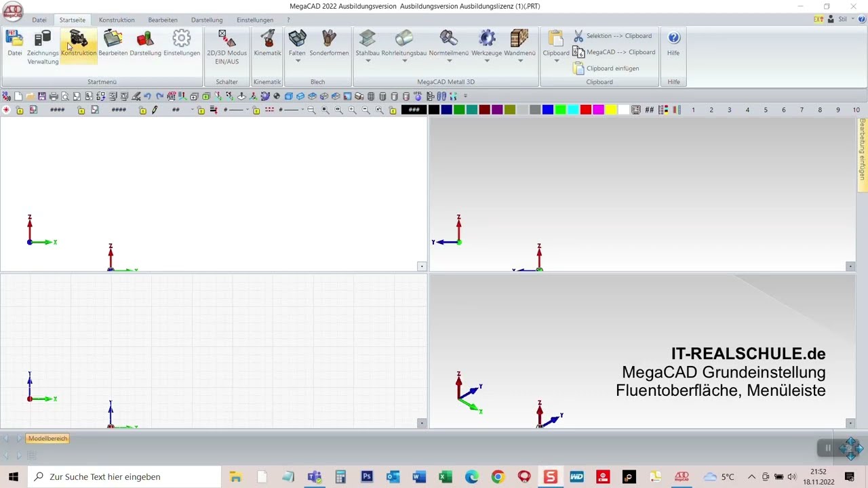The image size is (868, 488).
Task: Open Excel from the taskbar
Action: pyautogui.click(x=445, y=476)
